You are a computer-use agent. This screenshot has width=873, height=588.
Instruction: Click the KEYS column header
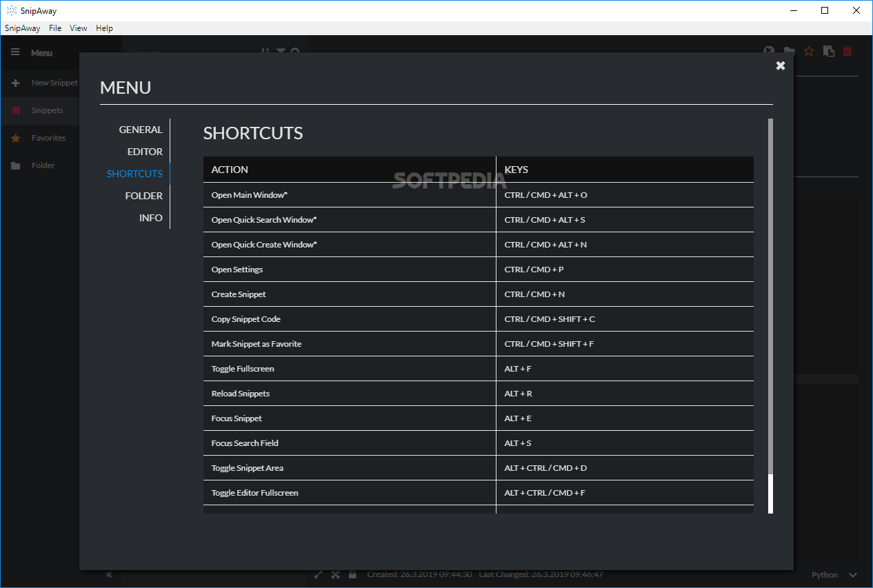point(625,170)
